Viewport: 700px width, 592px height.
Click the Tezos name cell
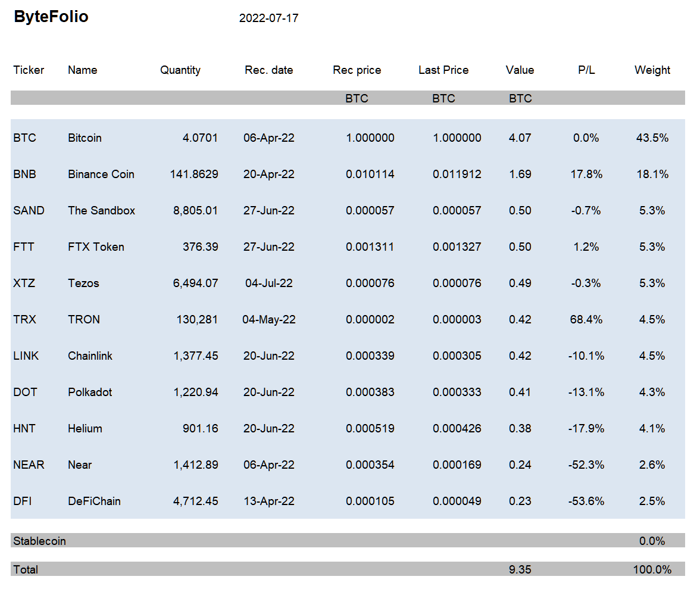83,283
